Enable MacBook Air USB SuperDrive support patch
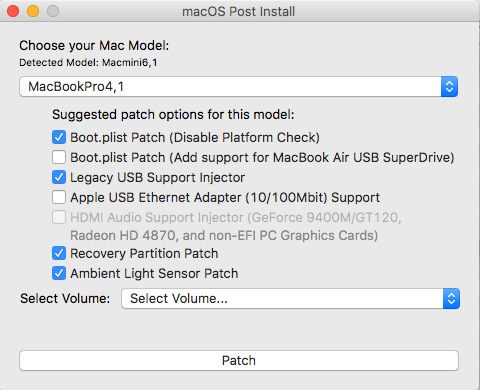This screenshot has width=480, height=390. pyautogui.click(x=59, y=157)
